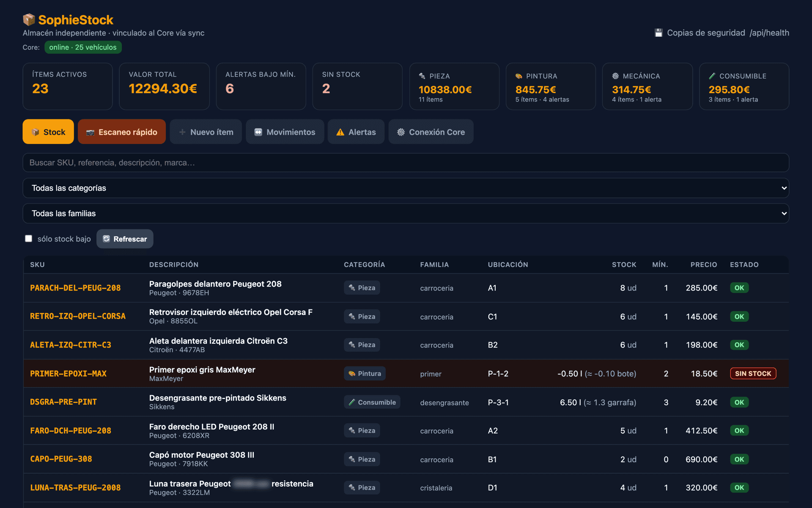Open SKU RETRO-IZQ-OPEL-CORSA
812x508 pixels.
click(78, 317)
